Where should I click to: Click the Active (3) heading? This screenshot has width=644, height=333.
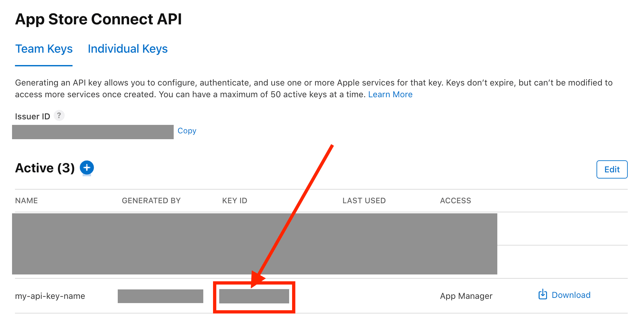45,168
